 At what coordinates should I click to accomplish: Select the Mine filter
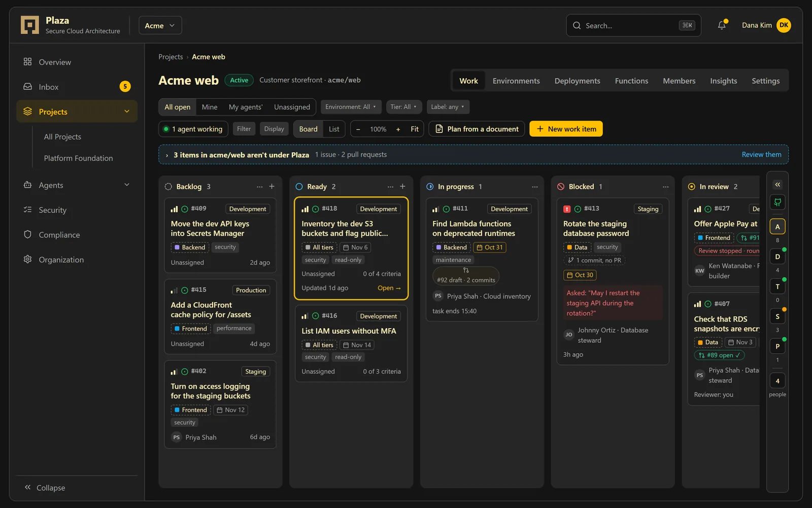[210, 107]
